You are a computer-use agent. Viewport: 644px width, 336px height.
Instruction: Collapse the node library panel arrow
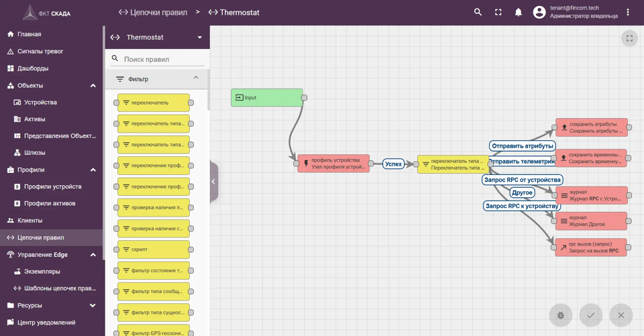[x=213, y=182]
